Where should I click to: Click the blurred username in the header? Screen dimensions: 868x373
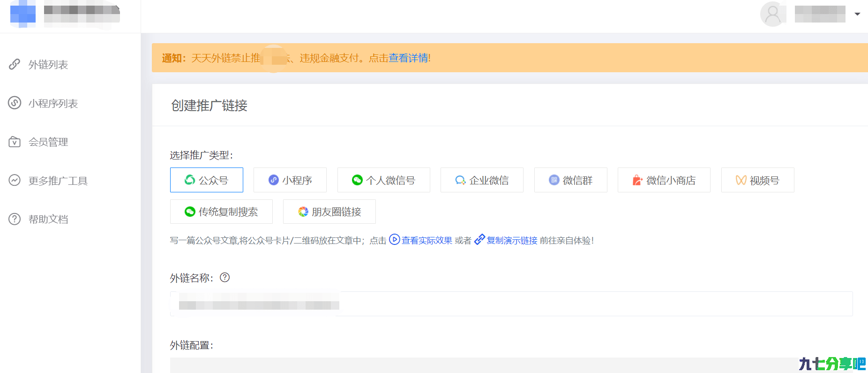pos(820,14)
